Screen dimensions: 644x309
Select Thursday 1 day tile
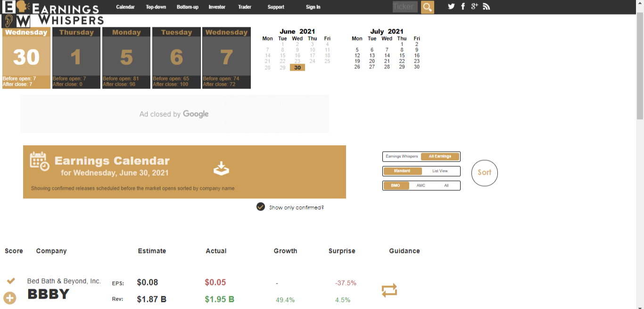76,58
